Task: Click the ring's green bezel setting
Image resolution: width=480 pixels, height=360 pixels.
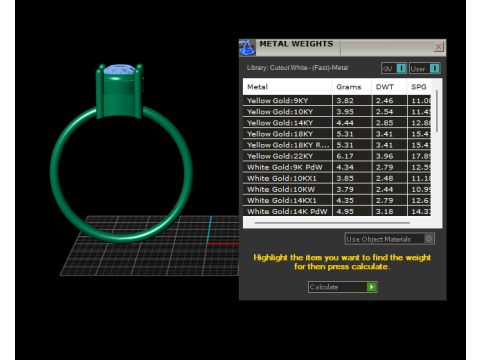Action: click(x=119, y=95)
